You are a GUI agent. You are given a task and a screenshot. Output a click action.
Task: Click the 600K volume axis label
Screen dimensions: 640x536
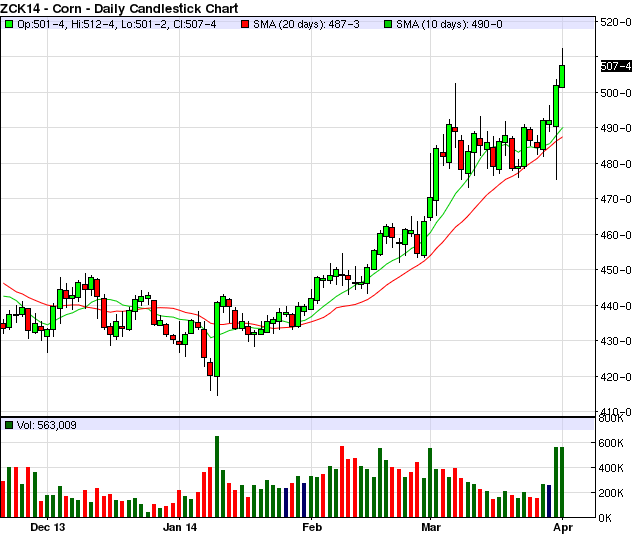click(x=611, y=443)
